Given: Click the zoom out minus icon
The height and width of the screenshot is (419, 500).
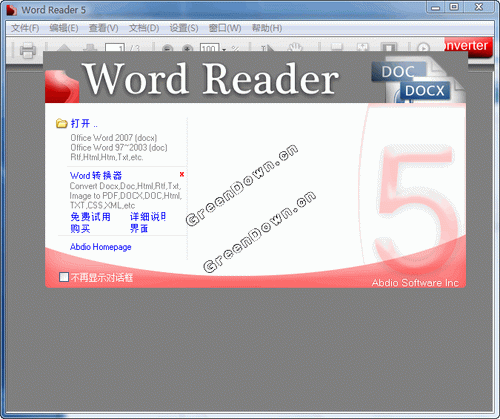Looking at the screenshot, I should click(x=167, y=49).
